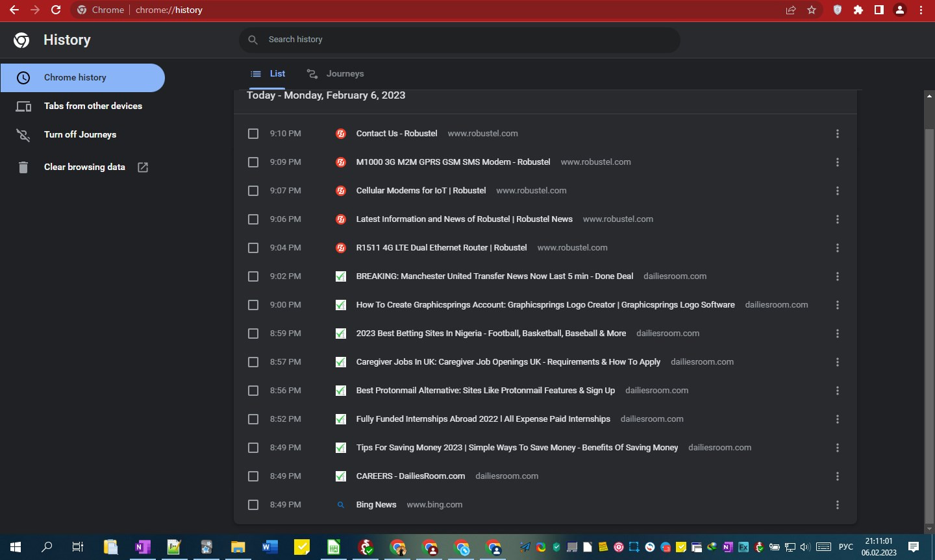Select Chrome history in the sidebar
This screenshot has width=935, height=560.
tap(82, 78)
